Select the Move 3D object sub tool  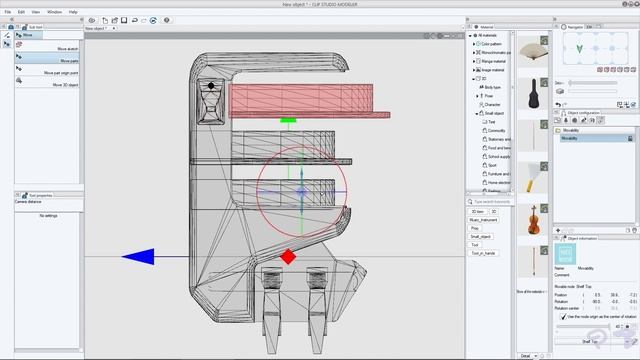pyautogui.click(x=47, y=82)
